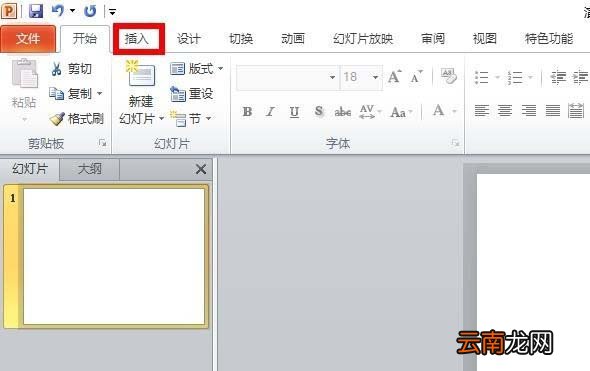The height and width of the screenshot is (371, 590).
Task: Toggle italic formatting
Action: click(x=270, y=112)
